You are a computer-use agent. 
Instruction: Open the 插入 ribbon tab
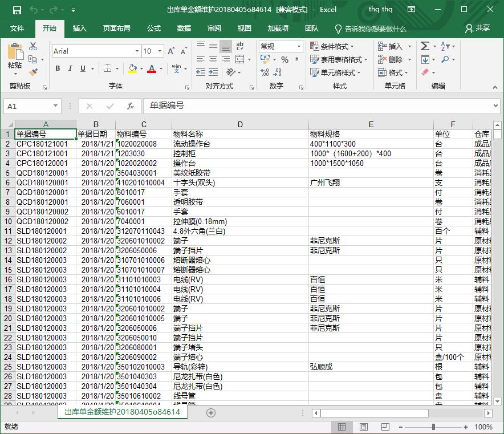tap(80, 28)
